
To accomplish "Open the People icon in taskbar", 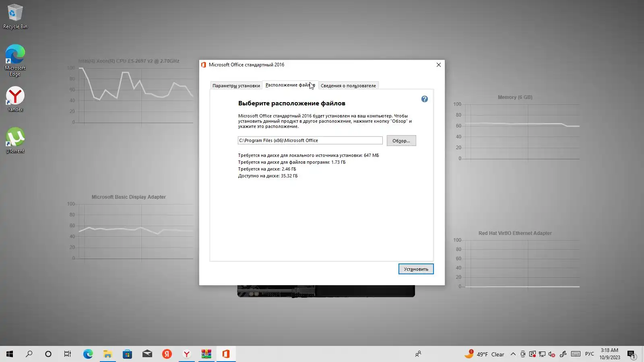I will pyautogui.click(x=418, y=354).
